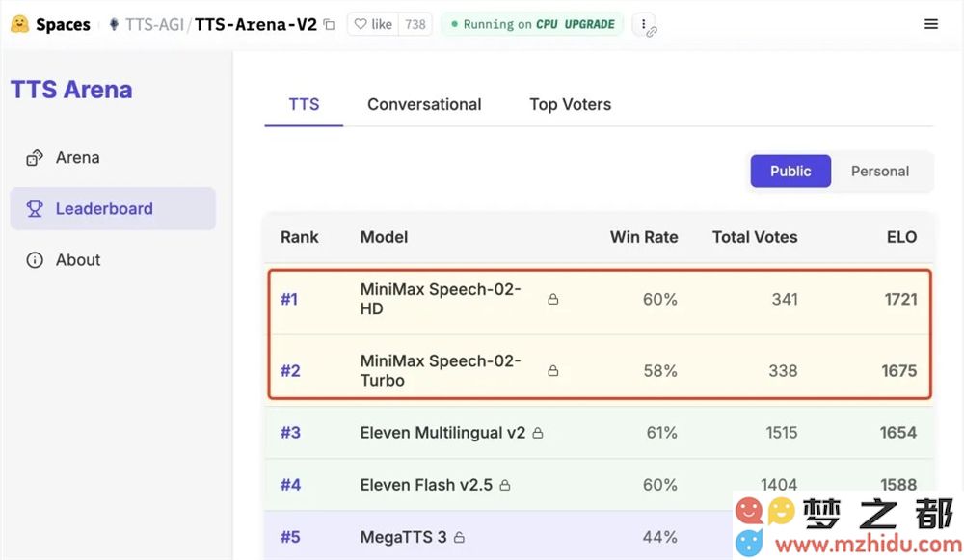
Task: Click the like count 738
Action: 415,24
